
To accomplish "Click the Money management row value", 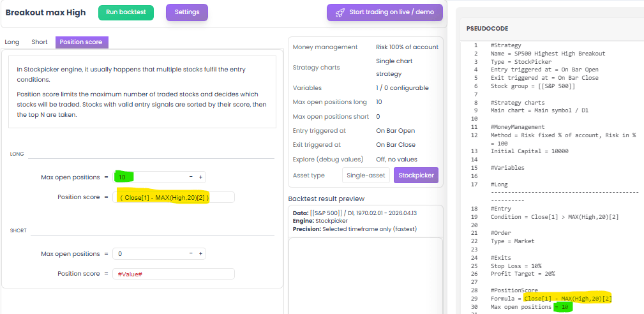I will point(407,47).
